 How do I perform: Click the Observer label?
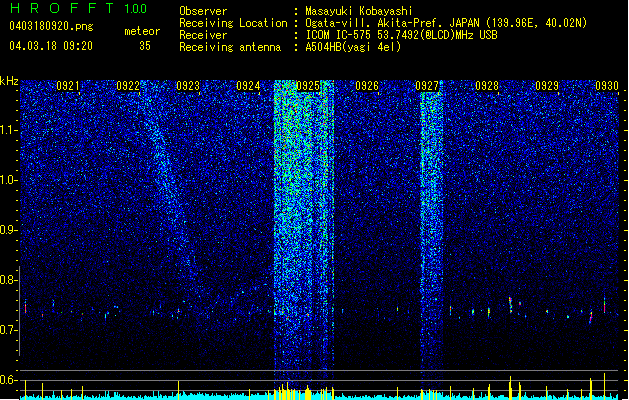tap(203, 11)
